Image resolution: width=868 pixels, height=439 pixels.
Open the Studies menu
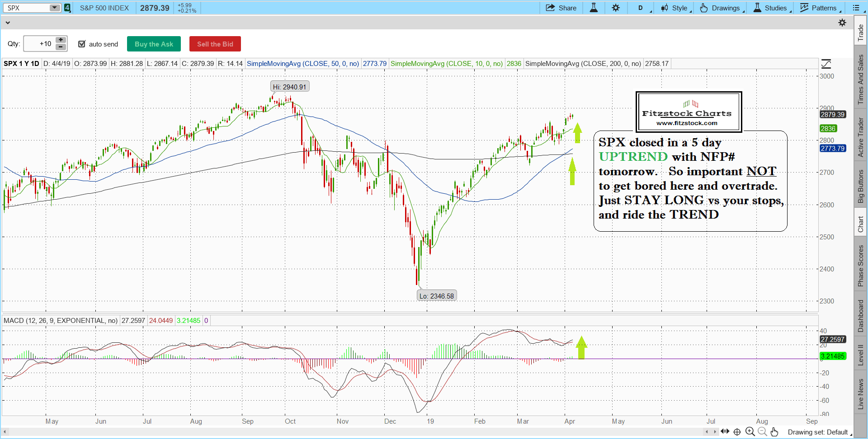point(771,8)
